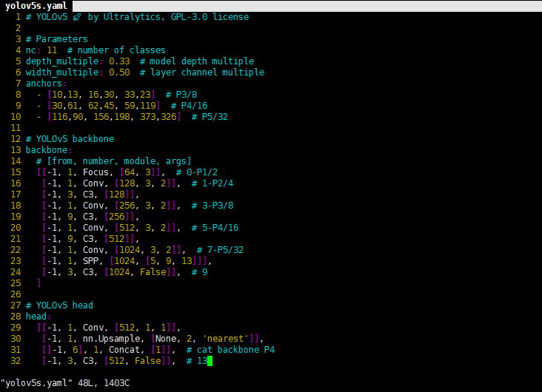Click the 'nearest' string

tap(225, 339)
